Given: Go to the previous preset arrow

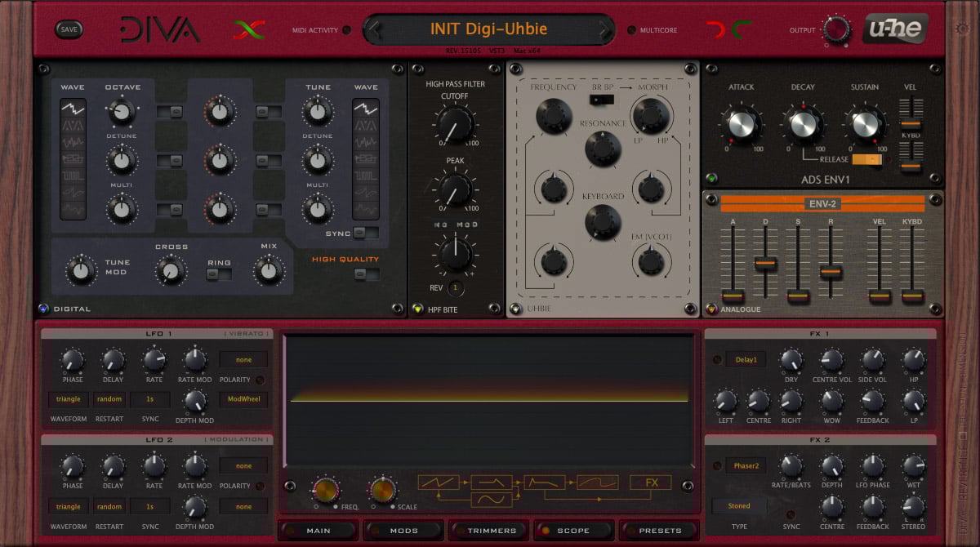Looking at the screenshot, I should tap(373, 30).
